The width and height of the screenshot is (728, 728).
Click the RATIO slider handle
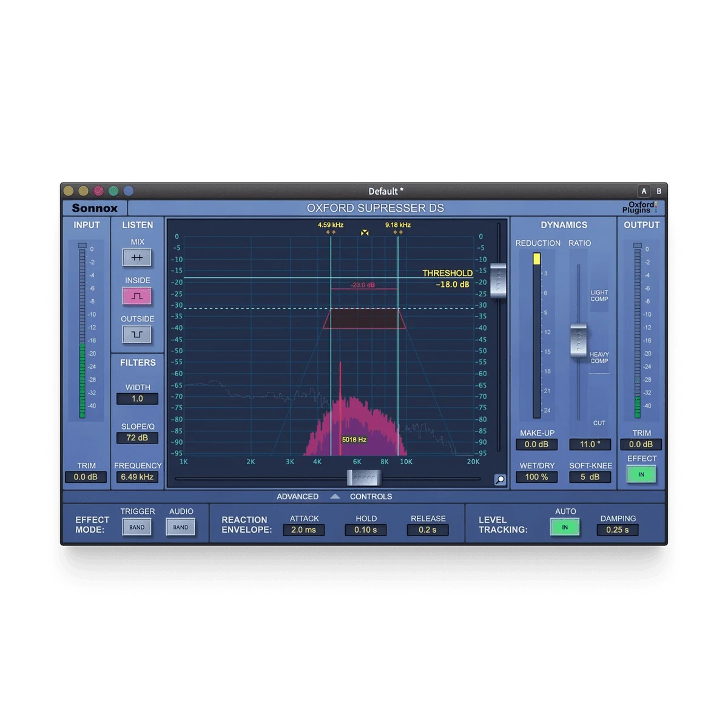pyautogui.click(x=578, y=340)
